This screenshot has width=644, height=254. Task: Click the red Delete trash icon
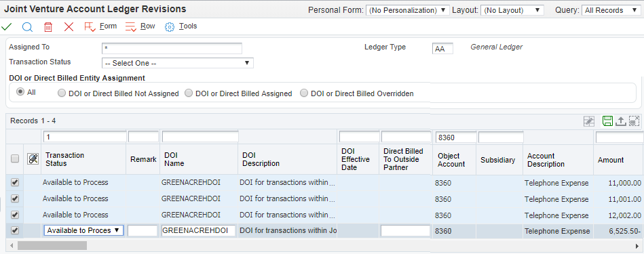tap(48, 27)
